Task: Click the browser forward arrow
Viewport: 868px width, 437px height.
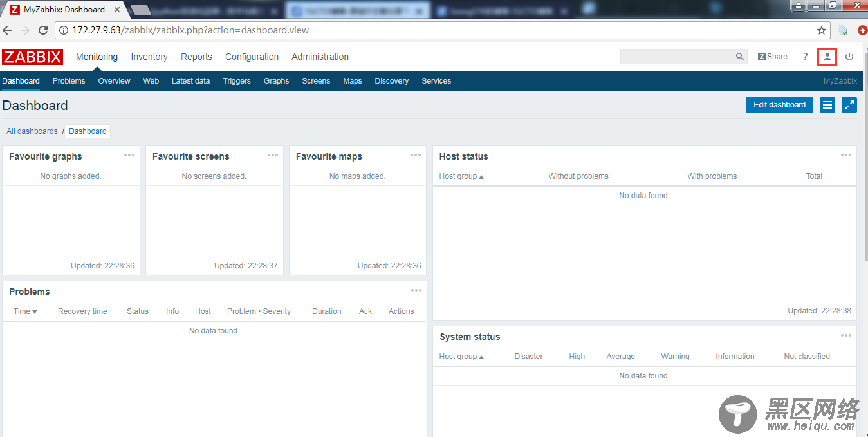Action: [x=25, y=30]
